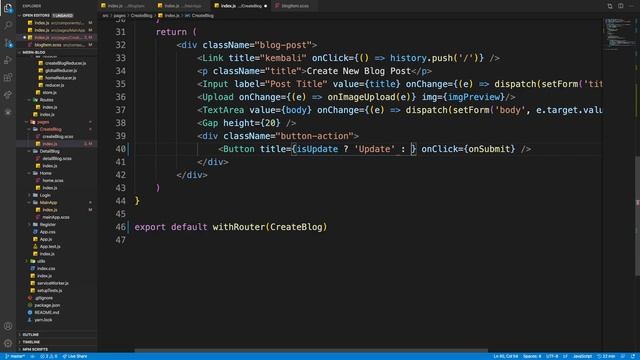Open the Source Control view
The width and height of the screenshot is (640, 360).
tap(8, 43)
